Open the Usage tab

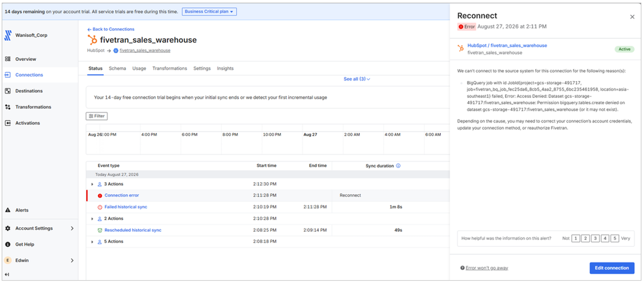click(x=139, y=68)
